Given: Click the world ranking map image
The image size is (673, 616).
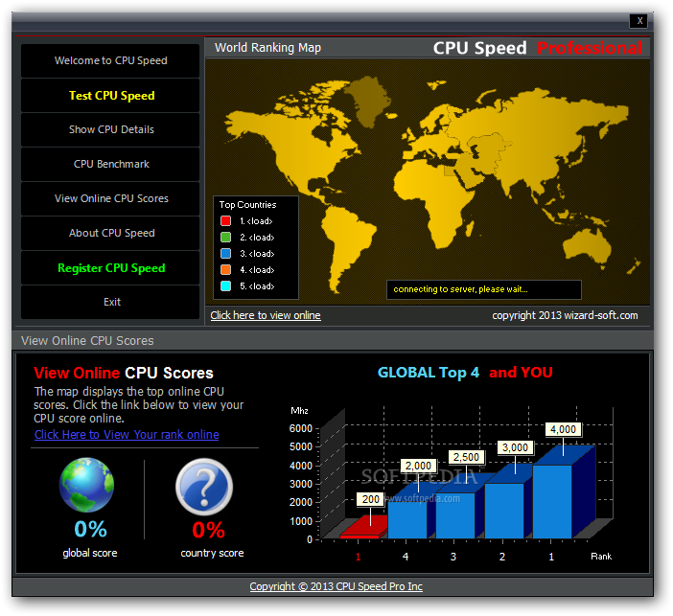Looking at the screenshot, I should coord(428,181).
